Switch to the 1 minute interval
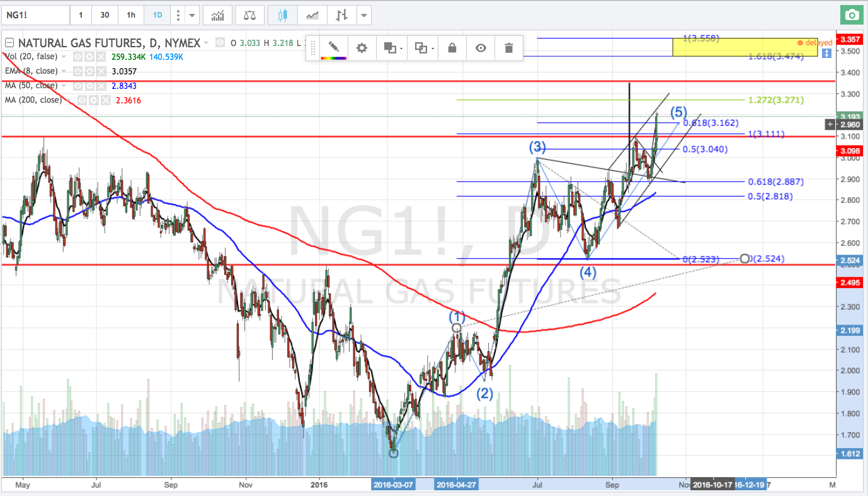 click(x=81, y=14)
